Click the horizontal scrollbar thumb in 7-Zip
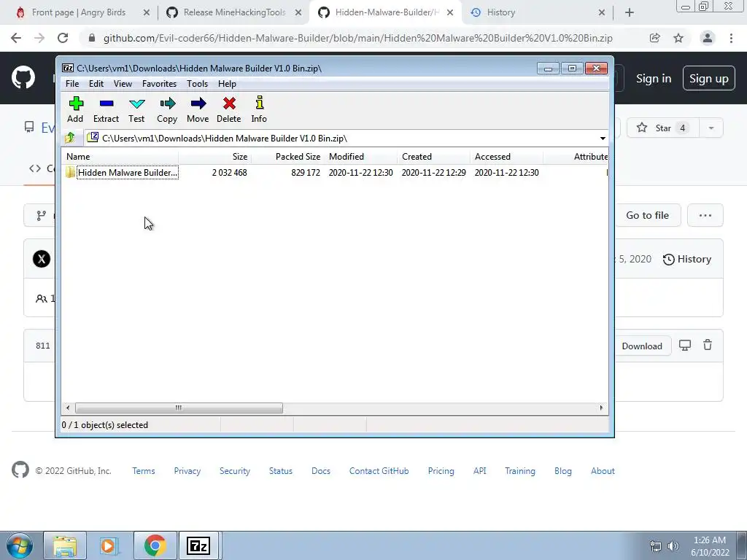Screen dimensions: 747x560 (x=179, y=408)
